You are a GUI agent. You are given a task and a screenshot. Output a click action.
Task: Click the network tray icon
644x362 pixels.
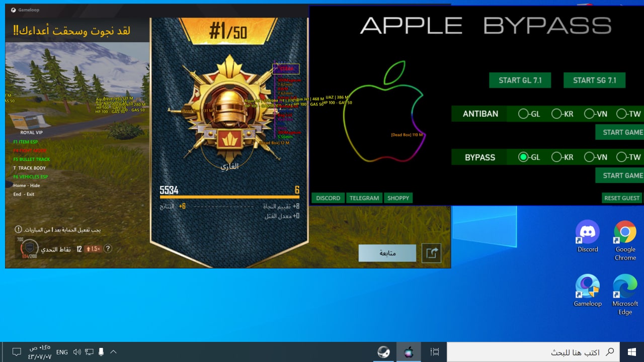click(x=89, y=352)
